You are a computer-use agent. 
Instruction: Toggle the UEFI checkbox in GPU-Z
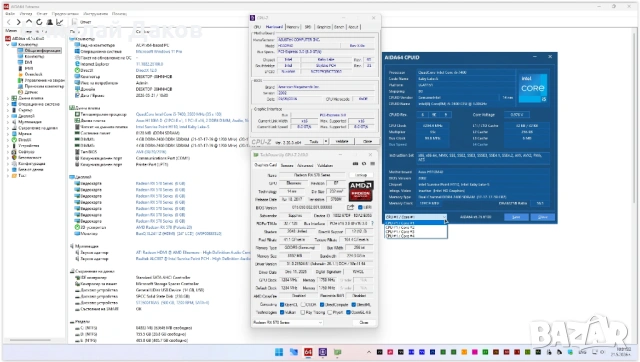click(x=360, y=207)
